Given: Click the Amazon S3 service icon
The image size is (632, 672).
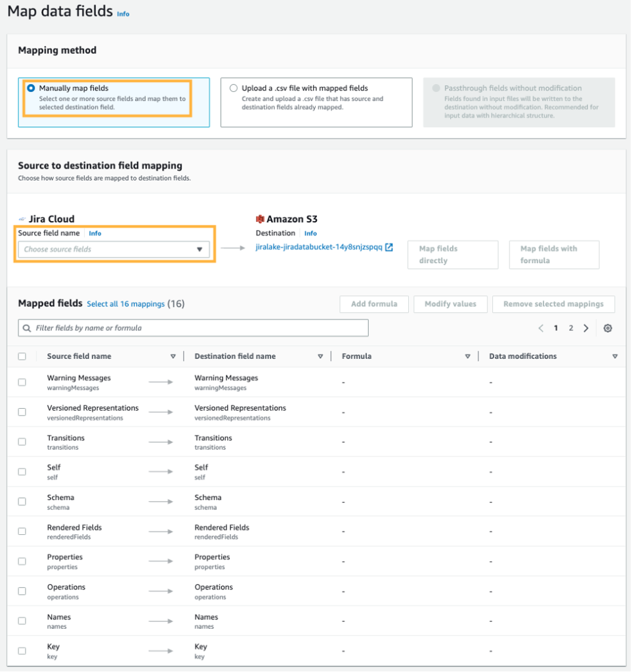Looking at the screenshot, I should 259,219.
